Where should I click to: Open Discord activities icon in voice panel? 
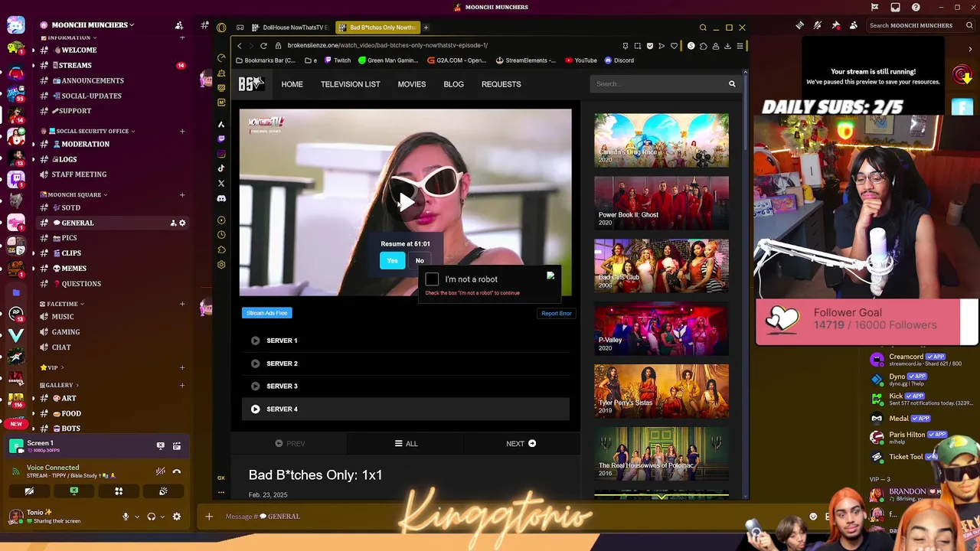click(119, 491)
